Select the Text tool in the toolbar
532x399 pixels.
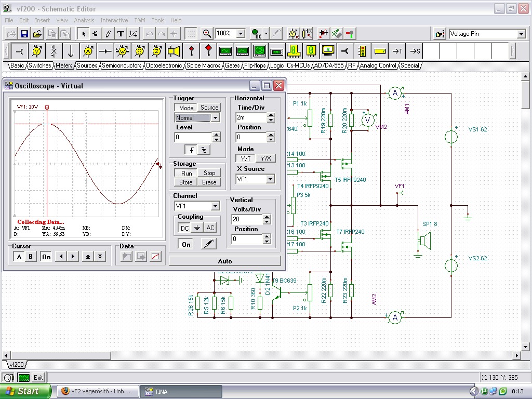click(121, 34)
